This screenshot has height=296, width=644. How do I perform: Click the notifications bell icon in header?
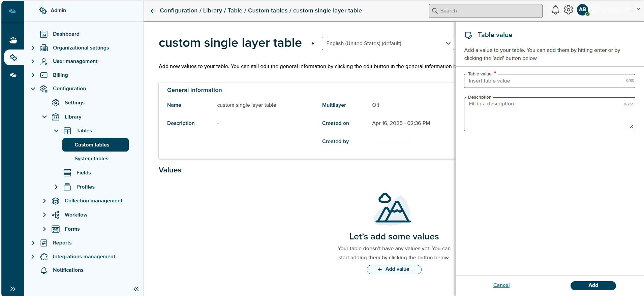[x=555, y=10]
